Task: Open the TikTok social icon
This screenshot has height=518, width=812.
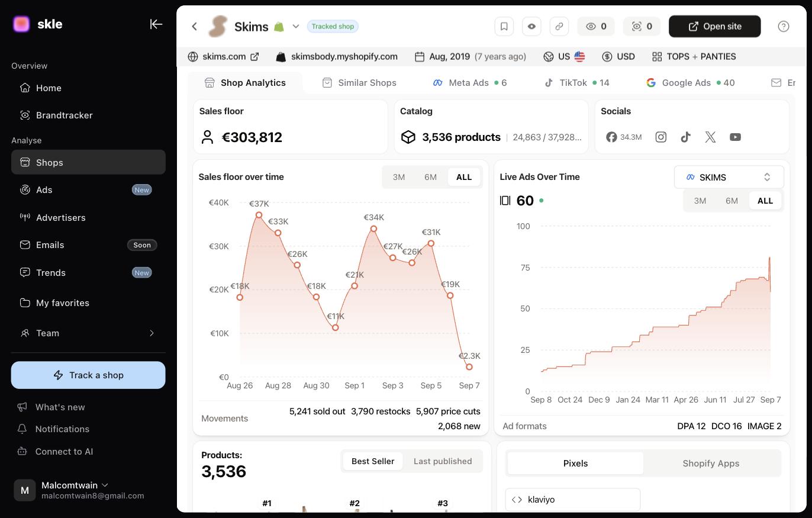Action: point(686,137)
